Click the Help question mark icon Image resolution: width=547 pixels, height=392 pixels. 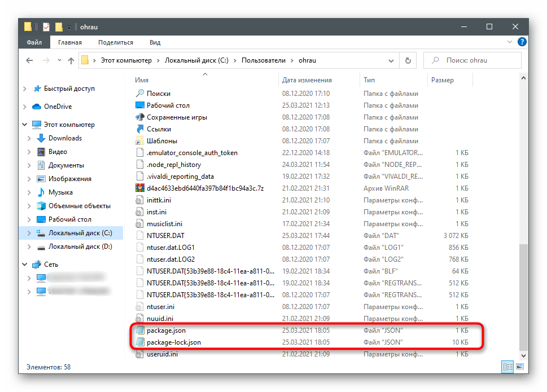pyautogui.click(x=522, y=42)
